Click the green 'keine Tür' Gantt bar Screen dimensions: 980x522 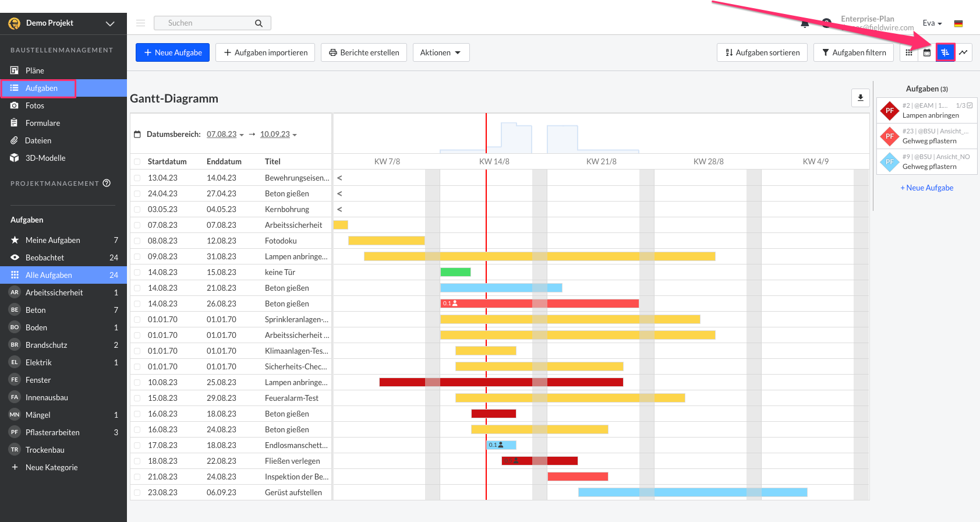(x=455, y=272)
